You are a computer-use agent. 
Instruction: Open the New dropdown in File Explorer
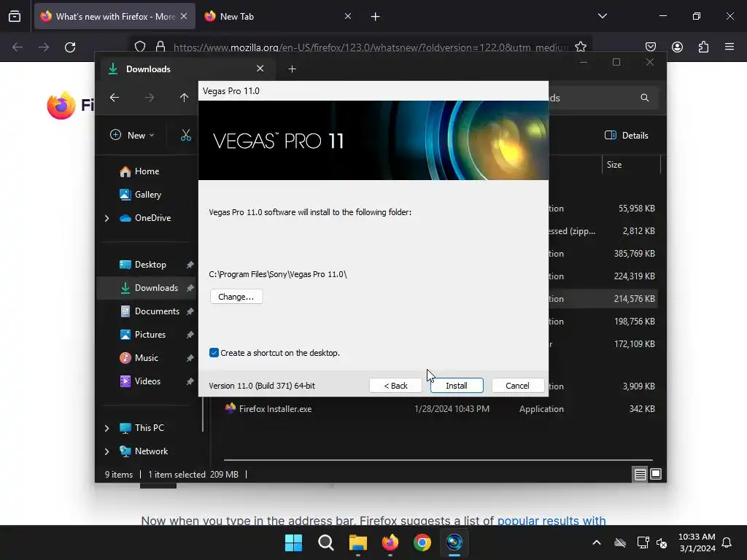(132, 135)
